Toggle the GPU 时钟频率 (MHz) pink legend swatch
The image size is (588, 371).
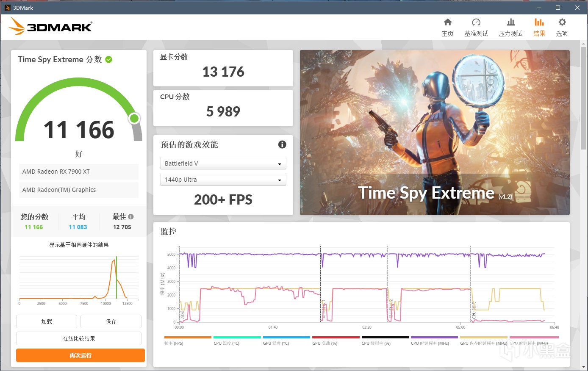coord(534,338)
